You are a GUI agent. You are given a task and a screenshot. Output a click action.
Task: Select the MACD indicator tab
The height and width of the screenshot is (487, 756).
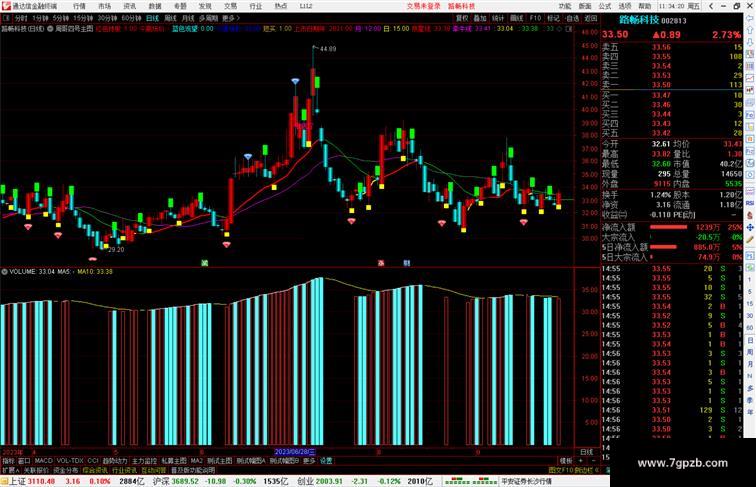click(43, 461)
